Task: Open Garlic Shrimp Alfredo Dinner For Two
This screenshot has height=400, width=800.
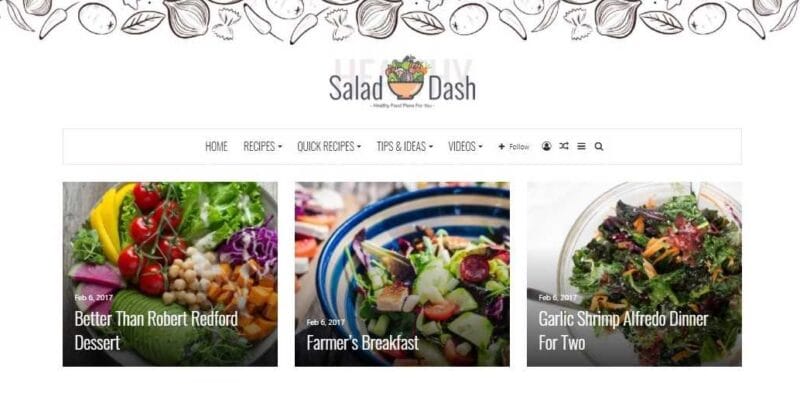Action: [x=623, y=331]
